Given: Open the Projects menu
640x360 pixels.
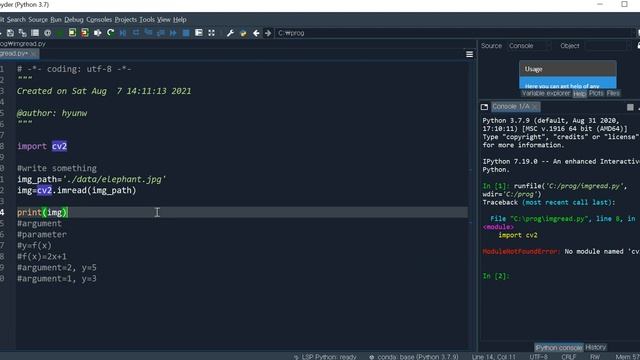Looking at the screenshot, I should [126, 20].
